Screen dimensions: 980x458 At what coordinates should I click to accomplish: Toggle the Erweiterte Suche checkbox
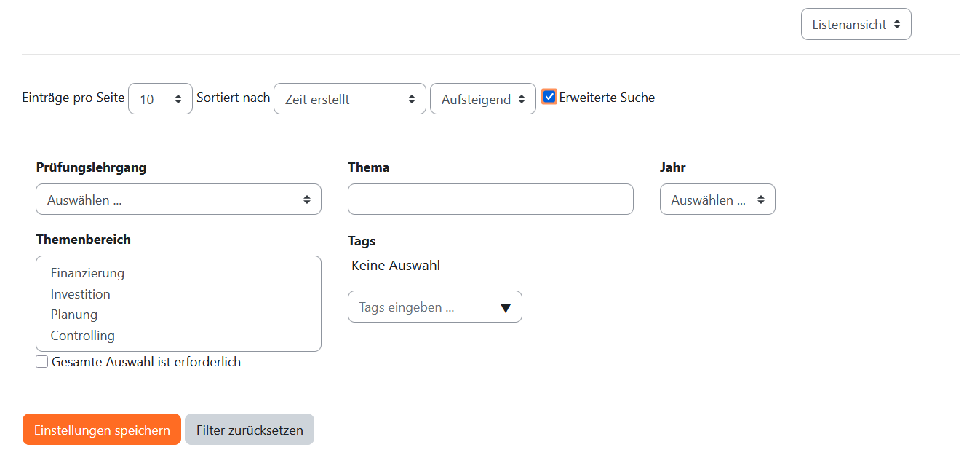549,97
